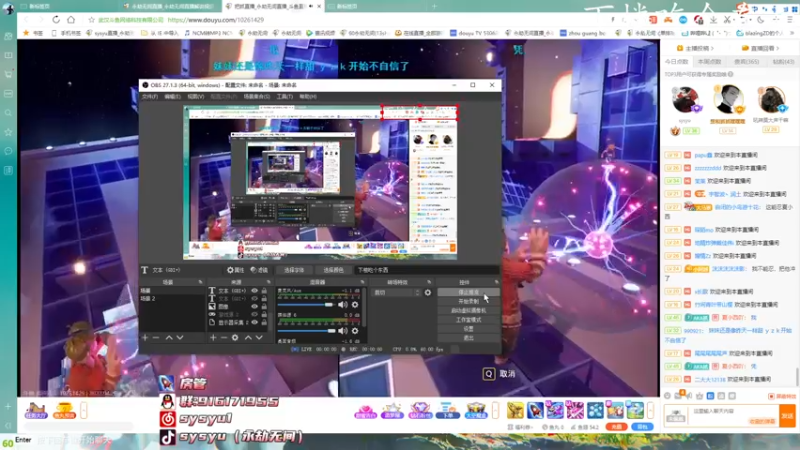Open source Properties (属性) gear button

click(x=235, y=270)
